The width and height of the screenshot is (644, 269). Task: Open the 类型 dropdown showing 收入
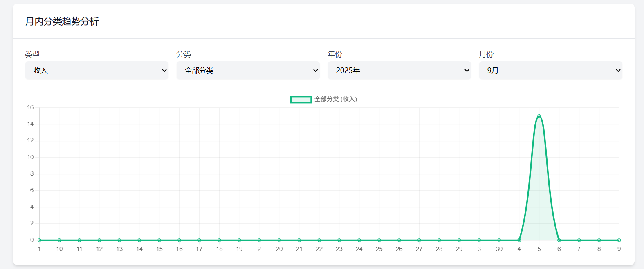point(97,71)
